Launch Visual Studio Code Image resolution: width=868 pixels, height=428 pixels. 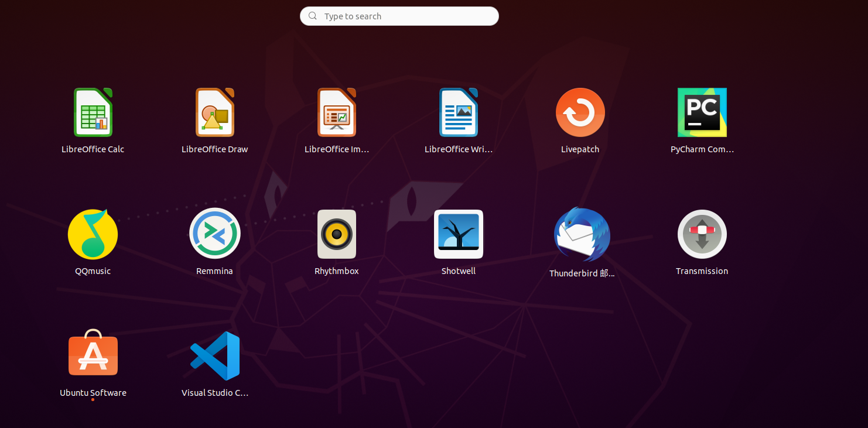[x=214, y=355]
